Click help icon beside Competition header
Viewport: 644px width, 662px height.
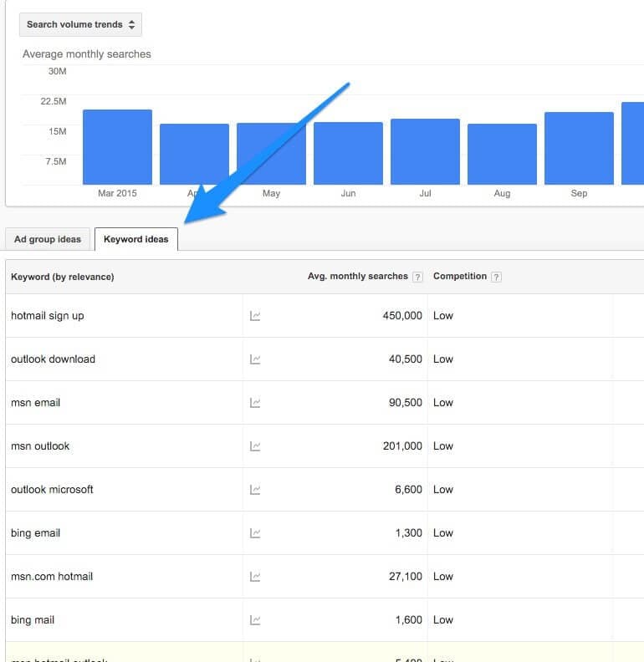[496, 277]
